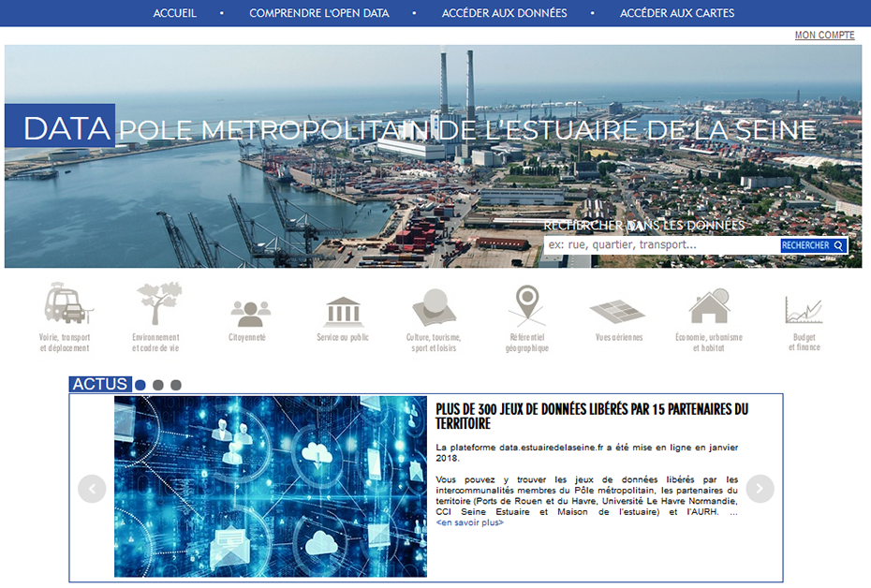This screenshot has height=588, width=871.
Task: Follow the 'en savoir plus' link
Action: (470, 522)
